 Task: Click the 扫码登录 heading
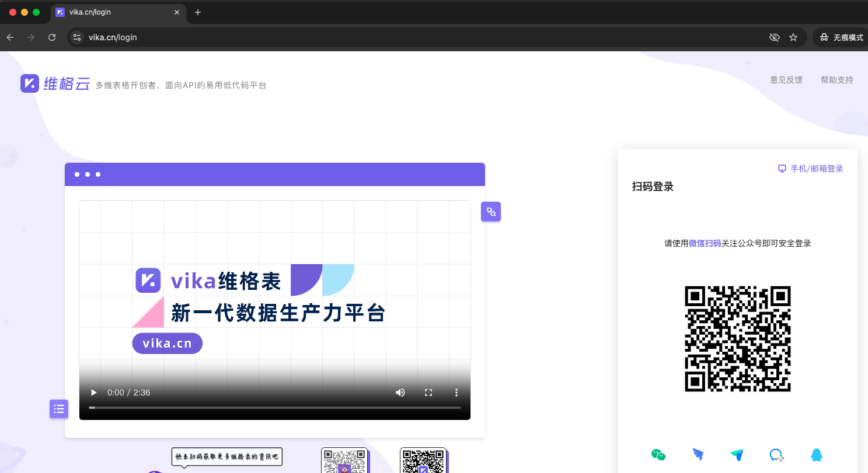tap(653, 187)
